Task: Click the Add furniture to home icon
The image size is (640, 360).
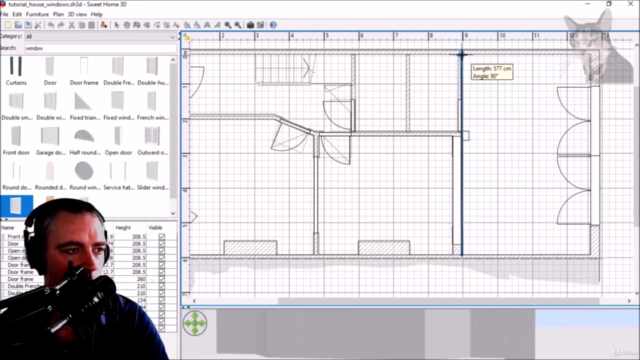Action: (x=104, y=25)
